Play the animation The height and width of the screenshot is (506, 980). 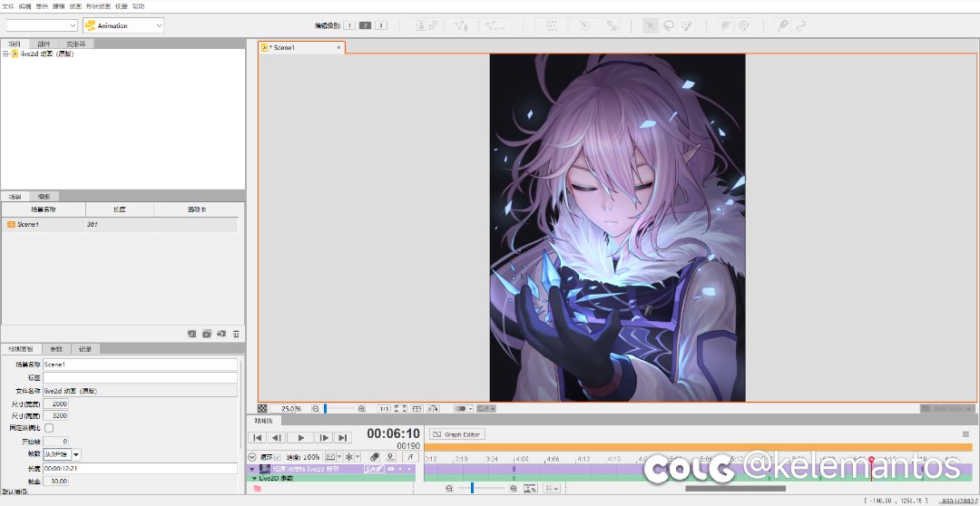coord(300,438)
